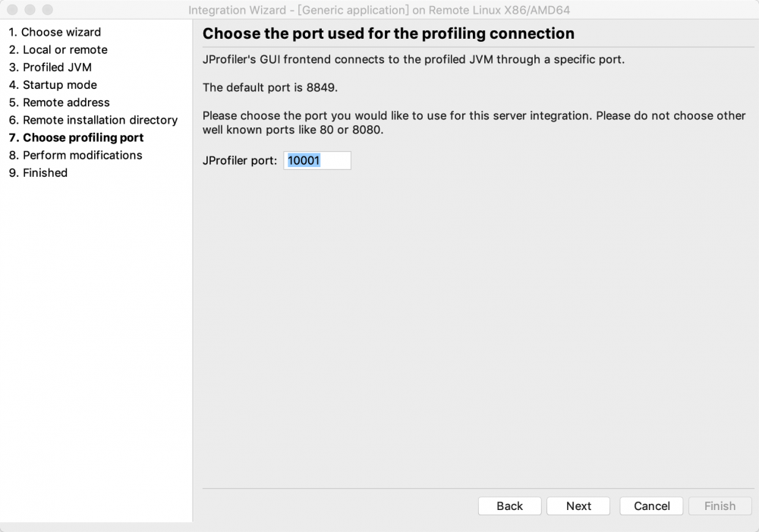
Task: Cancel the integration wizard
Action: coord(650,506)
